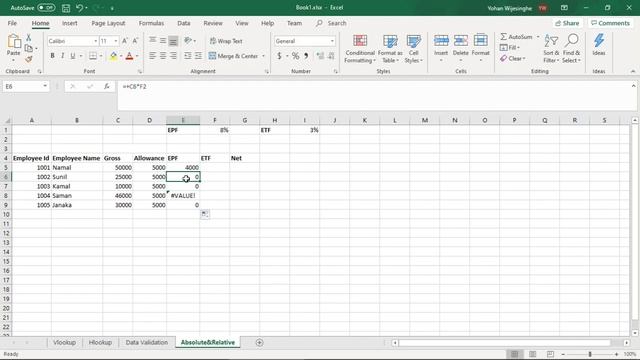This screenshot has width=640, height=360.
Task: Apply red font color
Action: coord(129,56)
